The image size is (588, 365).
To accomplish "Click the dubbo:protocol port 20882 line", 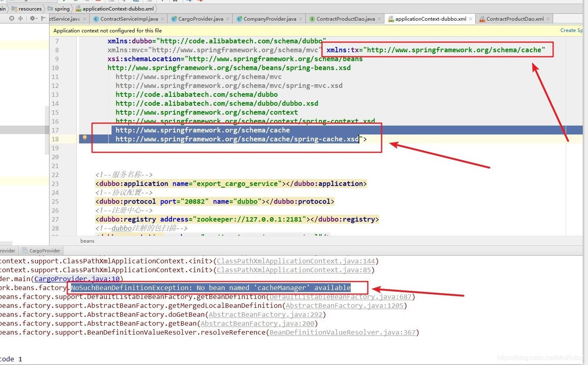I will tap(215, 202).
